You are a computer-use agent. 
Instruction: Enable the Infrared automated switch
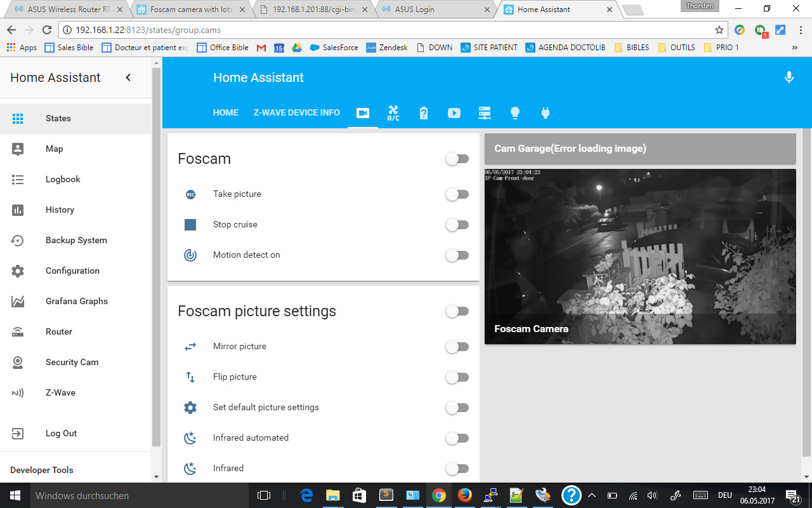(457, 438)
